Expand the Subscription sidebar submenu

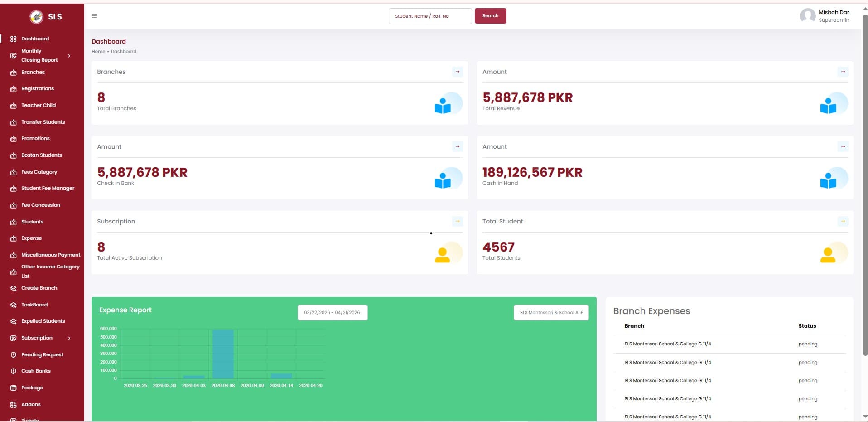coord(69,338)
